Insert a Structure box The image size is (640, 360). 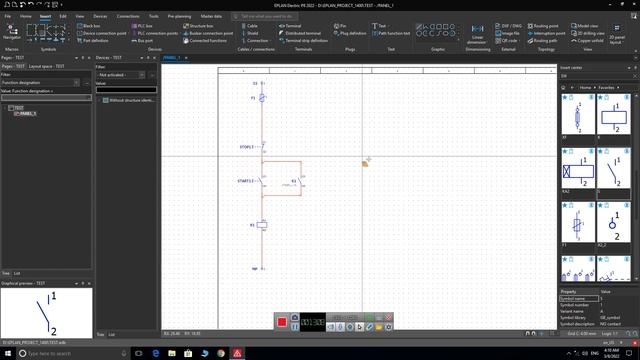[x=198, y=26]
